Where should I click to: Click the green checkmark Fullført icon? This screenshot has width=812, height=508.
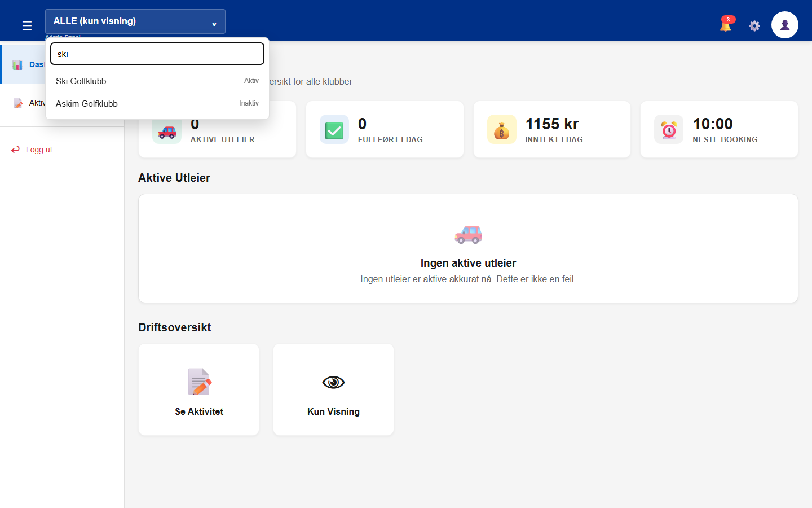[334, 129]
